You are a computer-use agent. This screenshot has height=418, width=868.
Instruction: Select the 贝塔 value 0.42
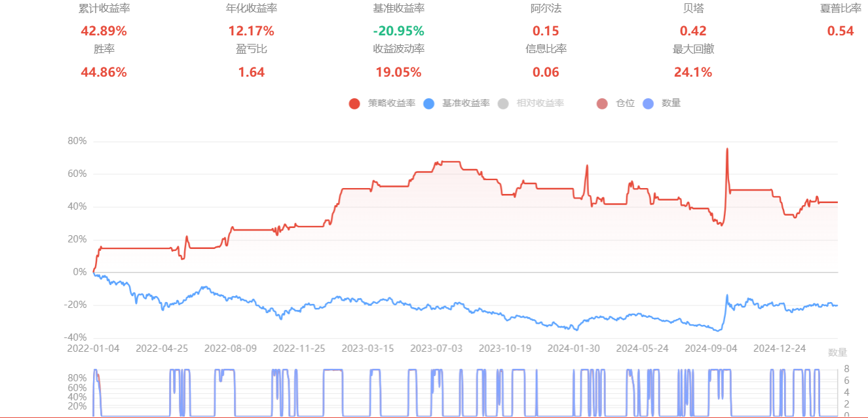(x=692, y=31)
